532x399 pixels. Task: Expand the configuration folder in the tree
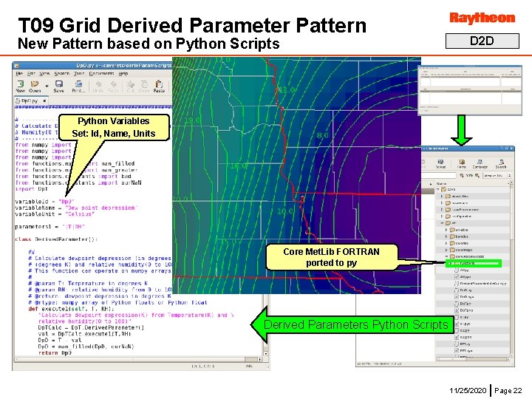pyautogui.click(x=442, y=216)
